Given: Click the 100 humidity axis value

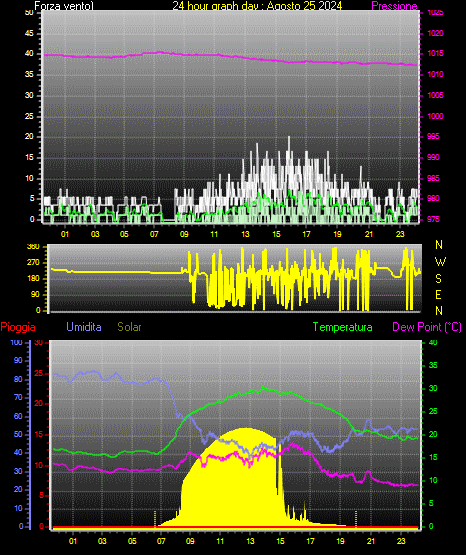Looking at the screenshot, I should click(17, 342).
